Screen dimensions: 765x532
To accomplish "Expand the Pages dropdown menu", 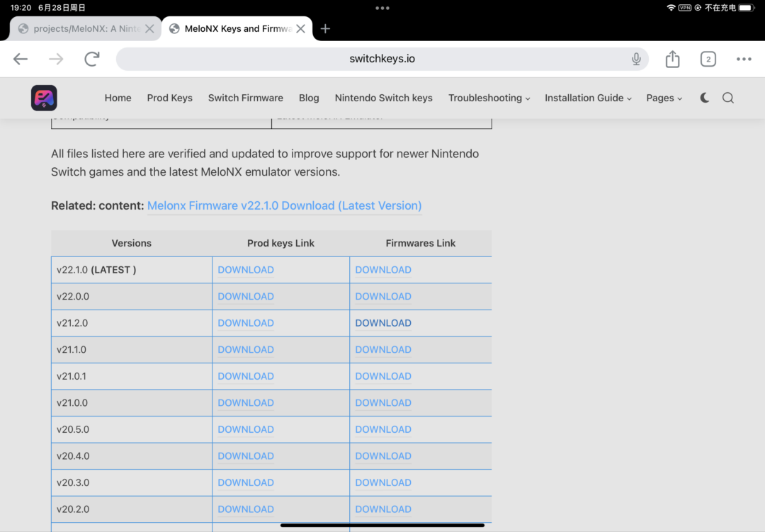I will tap(664, 98).
